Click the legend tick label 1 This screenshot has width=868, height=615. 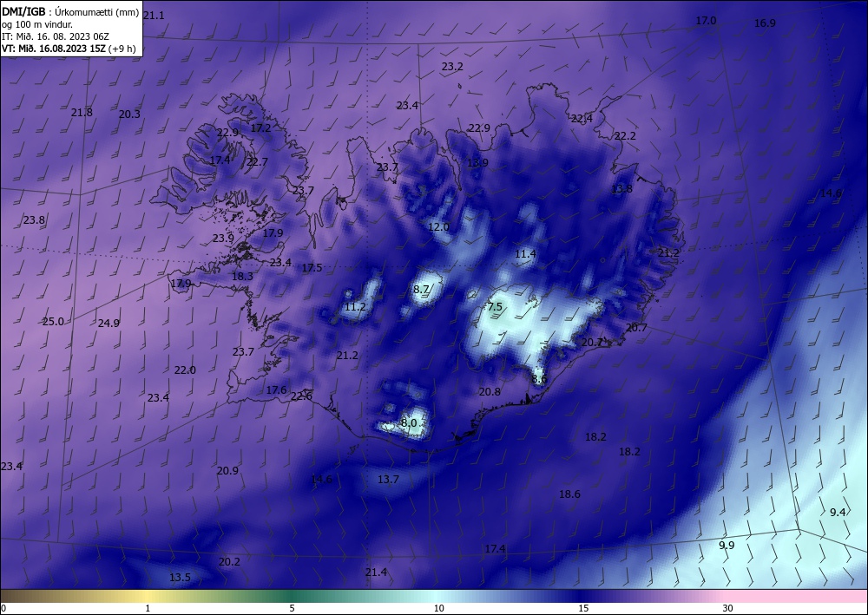pyautogui.click(x=148, y=608)
